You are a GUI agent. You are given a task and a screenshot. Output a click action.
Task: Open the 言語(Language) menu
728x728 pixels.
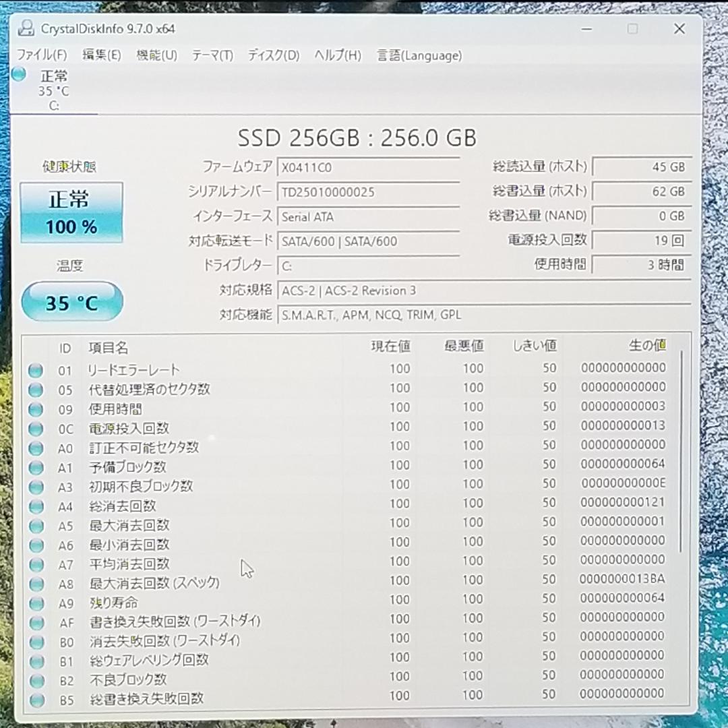pyautogui.click(x=418, y=55)
